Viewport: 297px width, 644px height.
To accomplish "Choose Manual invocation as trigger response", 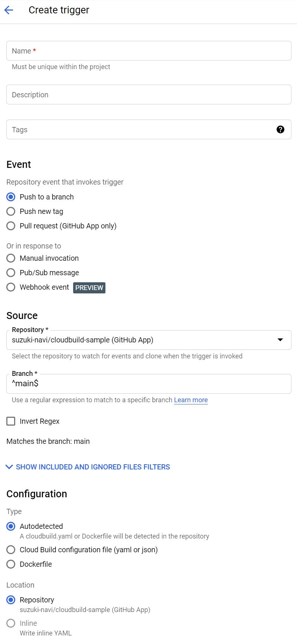I will 11,258.
